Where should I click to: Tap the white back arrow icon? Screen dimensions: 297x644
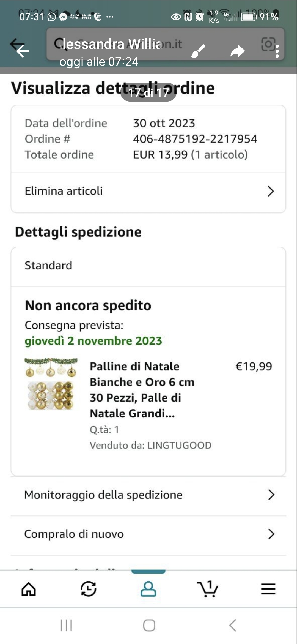point(23,51)
